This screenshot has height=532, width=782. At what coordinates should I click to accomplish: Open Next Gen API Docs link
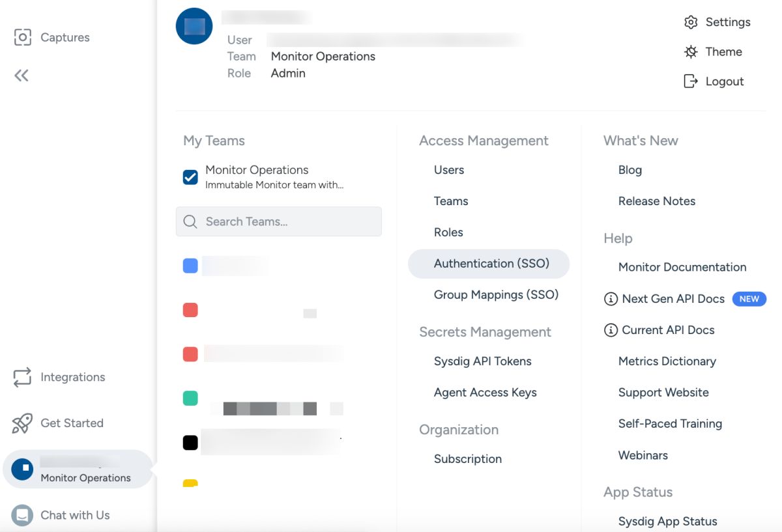673,299
